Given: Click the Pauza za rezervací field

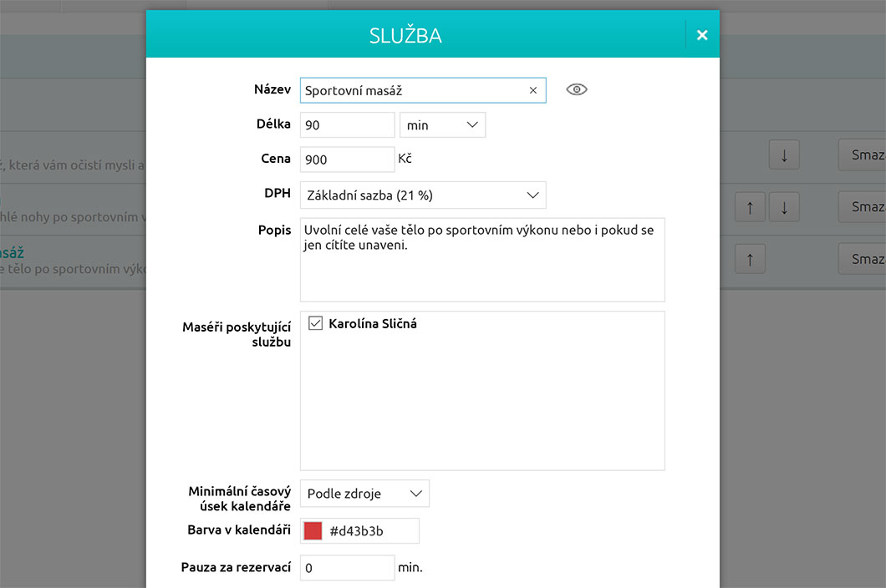Looking at the screenshot, I should [x=346, y=568].
